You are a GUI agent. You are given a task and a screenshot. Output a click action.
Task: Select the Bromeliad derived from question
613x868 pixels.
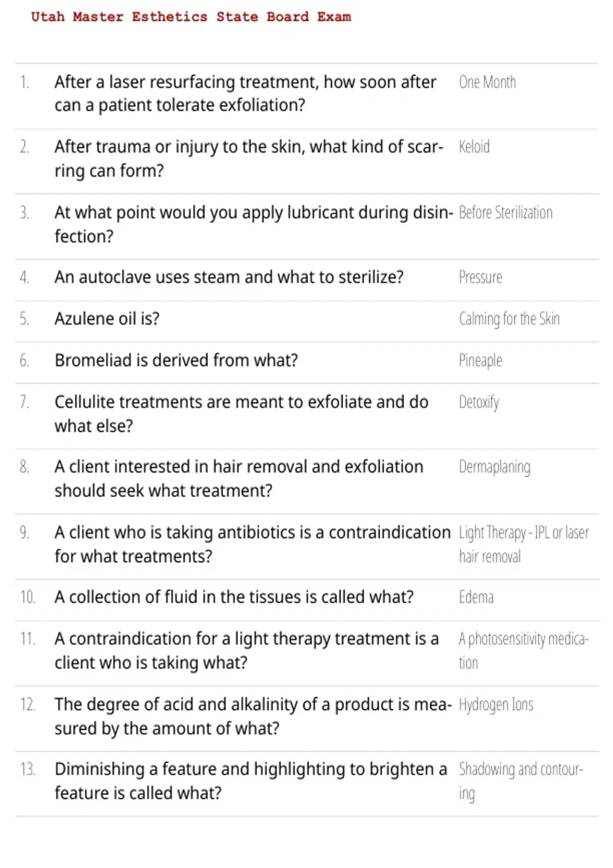(x=176, y=360)
